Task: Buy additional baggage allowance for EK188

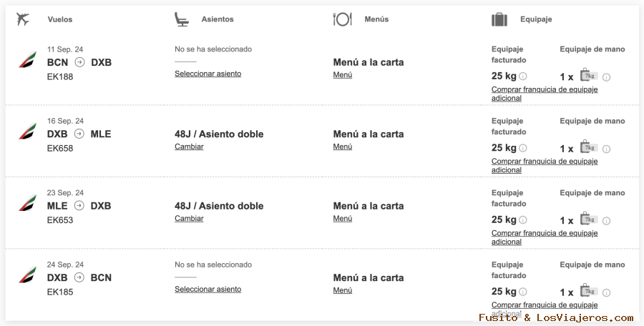Action: tap(544, 94)
